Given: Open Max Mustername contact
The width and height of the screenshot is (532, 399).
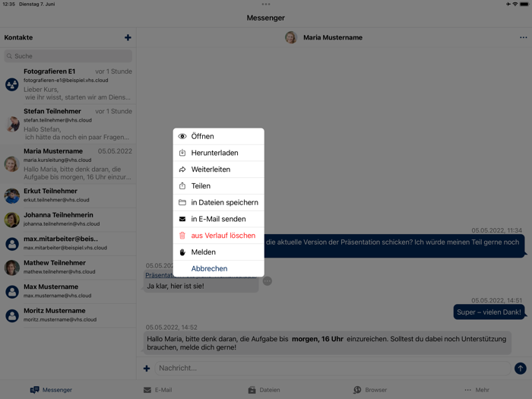Looking at the screenshot, I should pyautogui.click(x=68, y=291).
